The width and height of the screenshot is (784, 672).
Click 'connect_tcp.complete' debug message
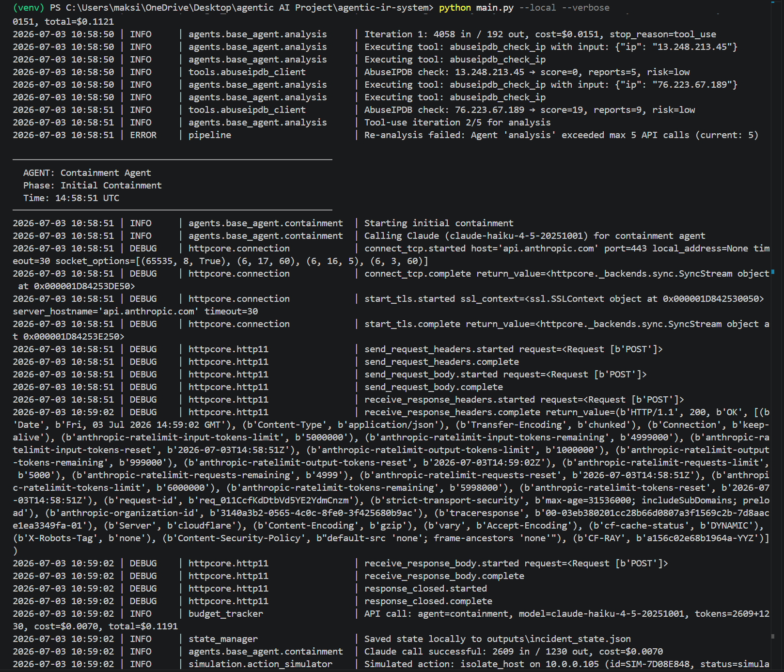(567, 273)
